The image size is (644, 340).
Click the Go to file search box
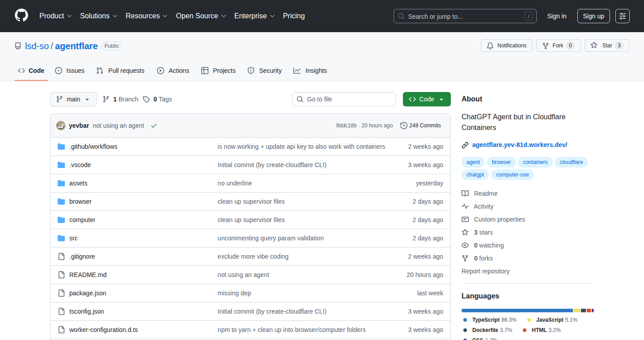click(344, 99)
